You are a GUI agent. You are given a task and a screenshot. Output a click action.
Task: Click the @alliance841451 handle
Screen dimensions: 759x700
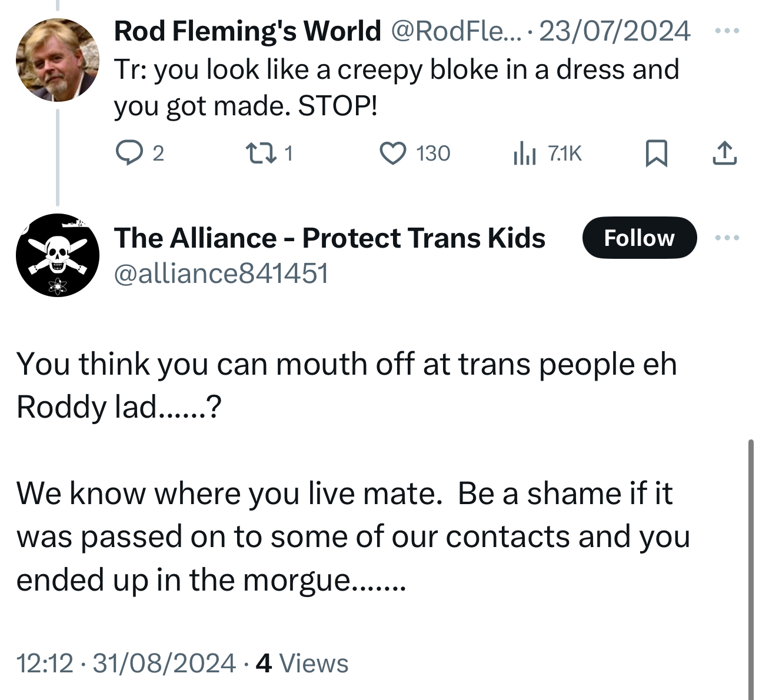point(221,274)
